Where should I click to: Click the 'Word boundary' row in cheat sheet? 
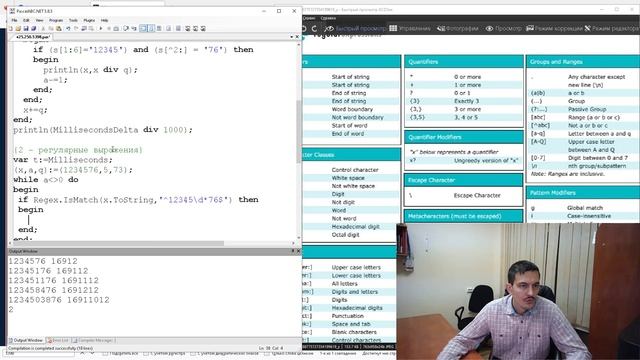[352, 109]
